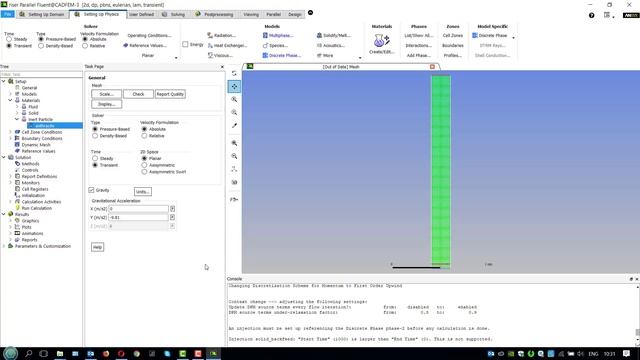Image resolution: width=640 pixels, height=360 pixels.
Task: Select Steady time in General task page
Action: [95, 158]
